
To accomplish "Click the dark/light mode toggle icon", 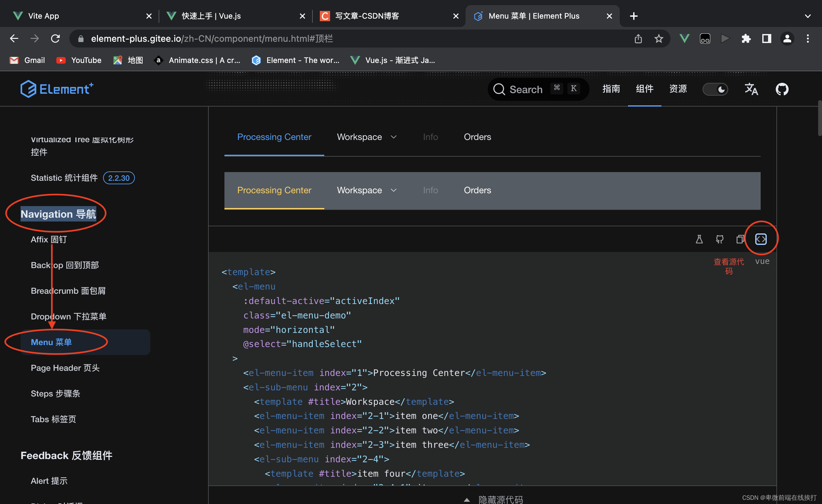I will click(717, 89).
